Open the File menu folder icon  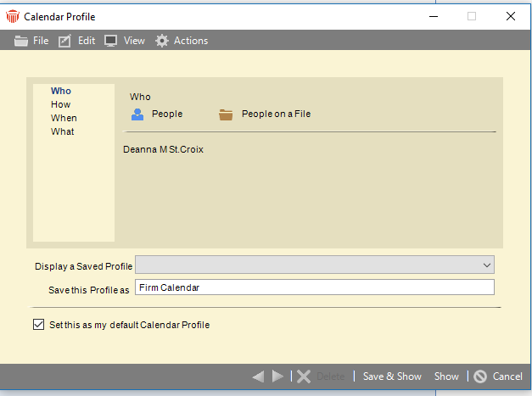pos(21,41)
